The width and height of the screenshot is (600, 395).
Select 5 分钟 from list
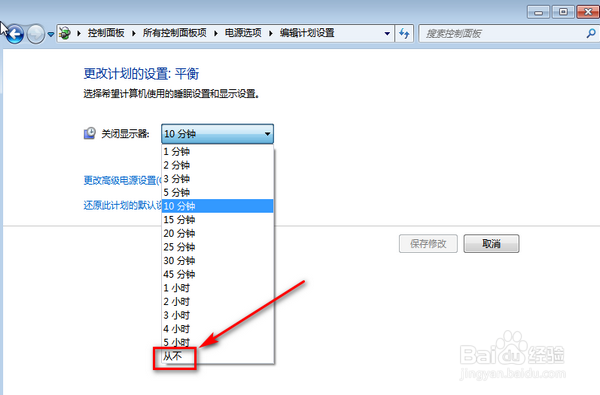click(217, 192)
